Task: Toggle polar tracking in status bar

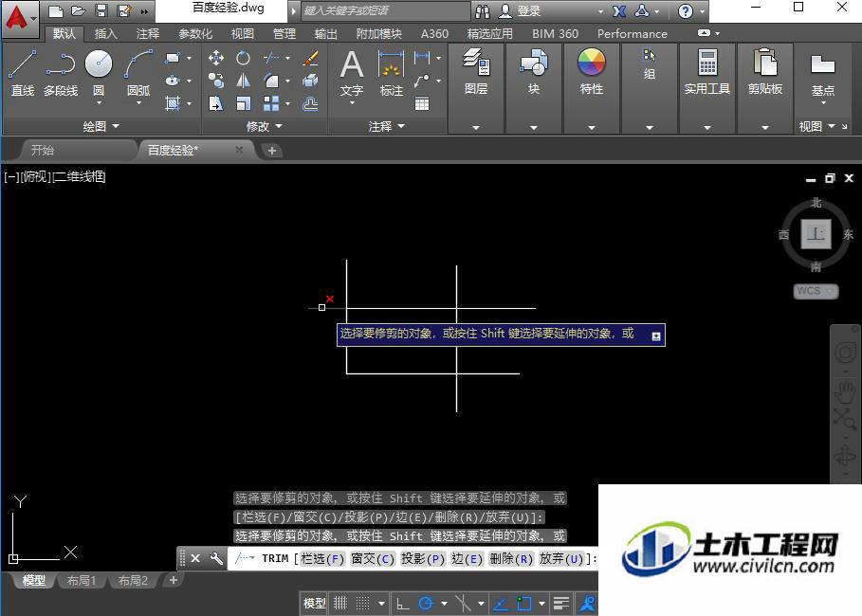Action: (x=426, y=604)
